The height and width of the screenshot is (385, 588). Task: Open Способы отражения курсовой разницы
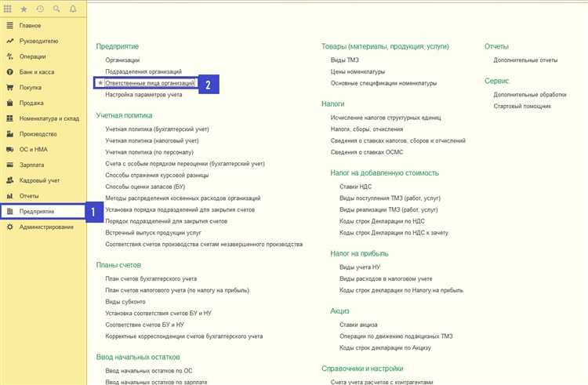[157, 175]
